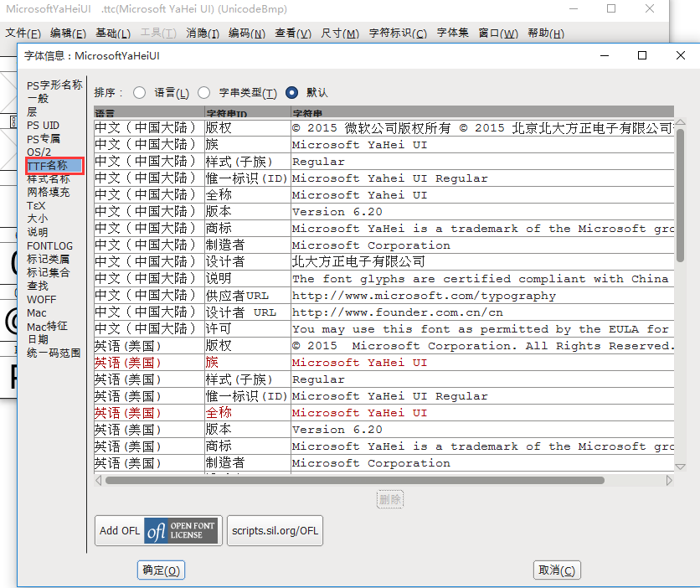Open the OS/2 section
Screen dimensions: 700x588
[x=39, y=152]
